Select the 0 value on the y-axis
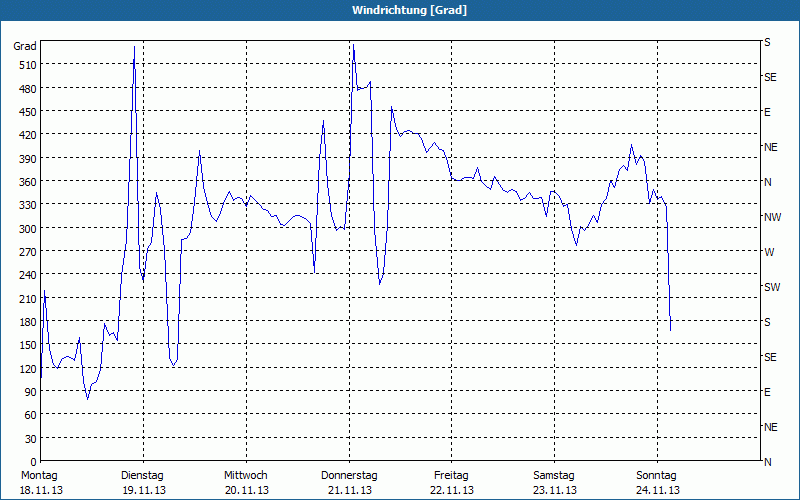This screenshot has height=500, width=800. point(34,462)
